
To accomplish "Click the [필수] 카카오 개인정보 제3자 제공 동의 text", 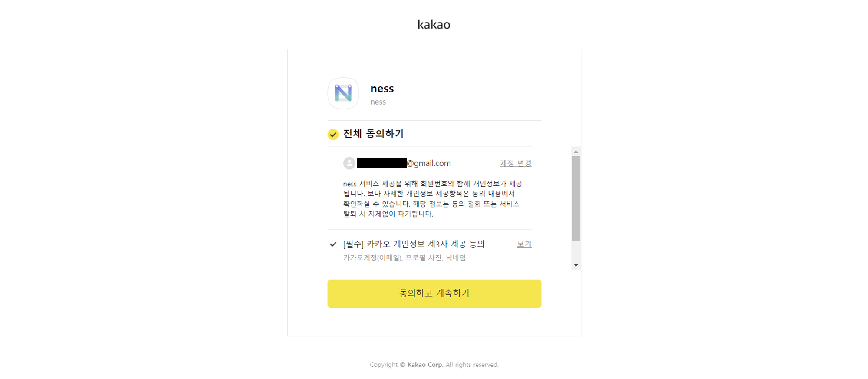I will coord(414,244).
